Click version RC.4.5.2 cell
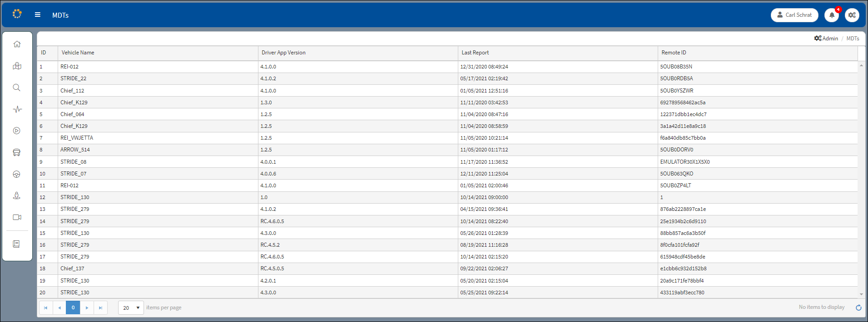Screen dimensions: 868x322 tap(358, 245)
